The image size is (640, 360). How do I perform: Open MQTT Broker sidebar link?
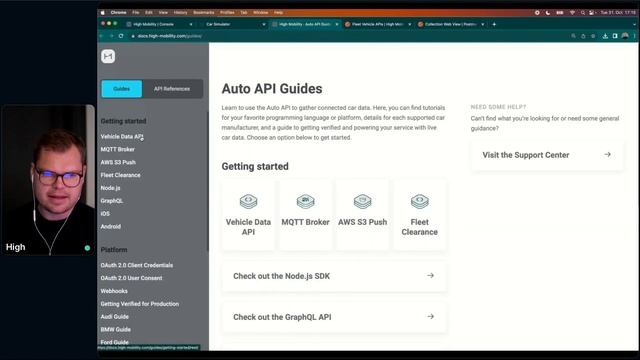coord(118,149)
